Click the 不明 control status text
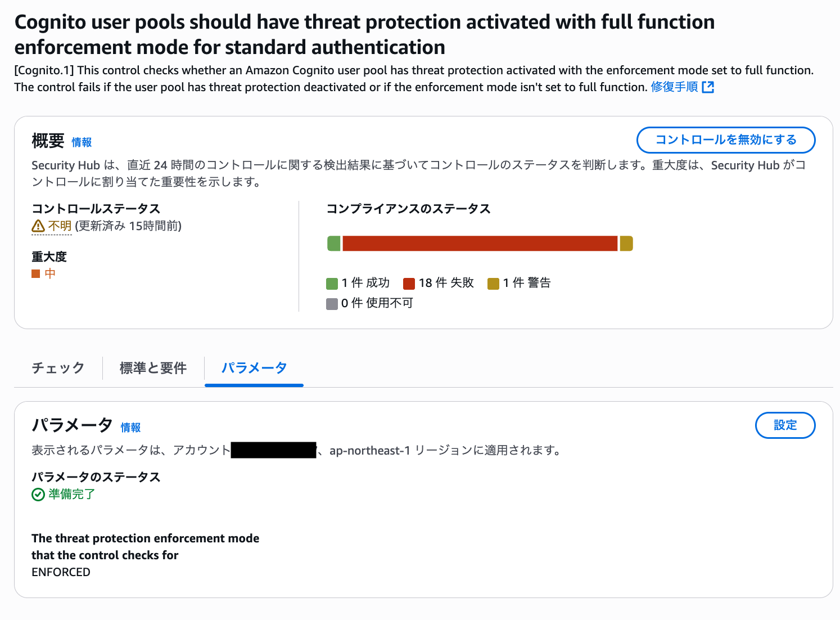 [60, 226]
